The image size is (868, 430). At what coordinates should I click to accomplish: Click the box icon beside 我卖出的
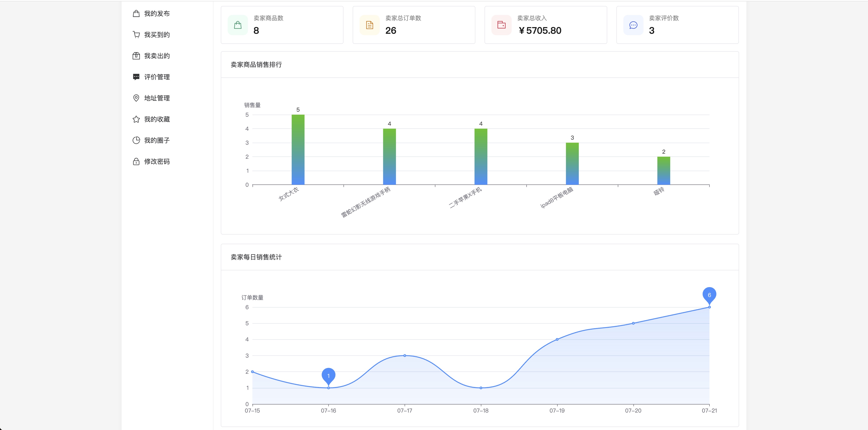(x=136, y=56)
